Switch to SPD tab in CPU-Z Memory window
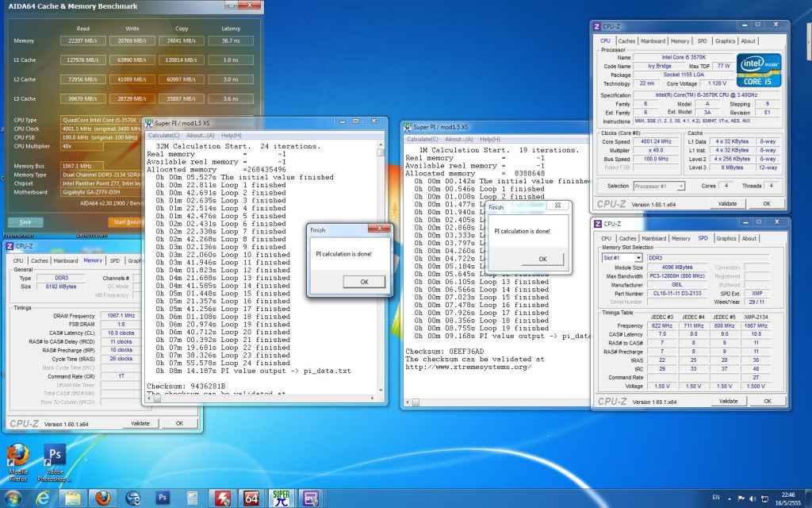Image resolution: width=812 pixels, height=508 pixels. 115,260
